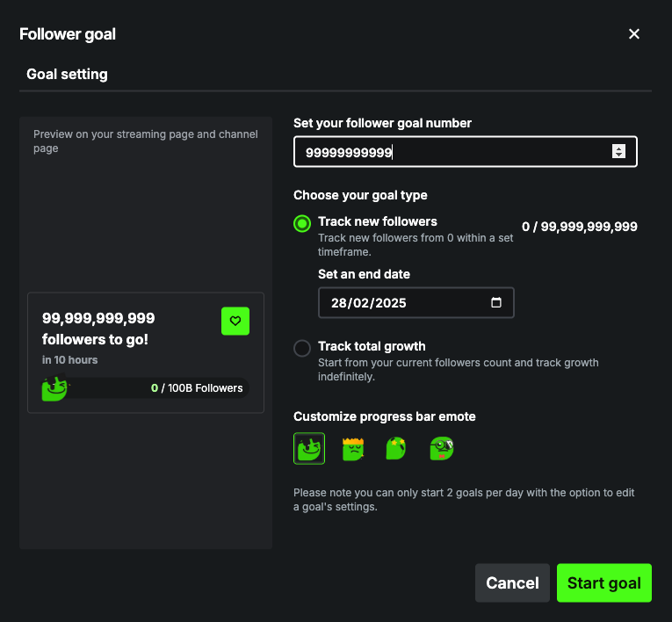Click the 'Set an end date' label
The image size is (672, 622).
(x=364, y=274)
